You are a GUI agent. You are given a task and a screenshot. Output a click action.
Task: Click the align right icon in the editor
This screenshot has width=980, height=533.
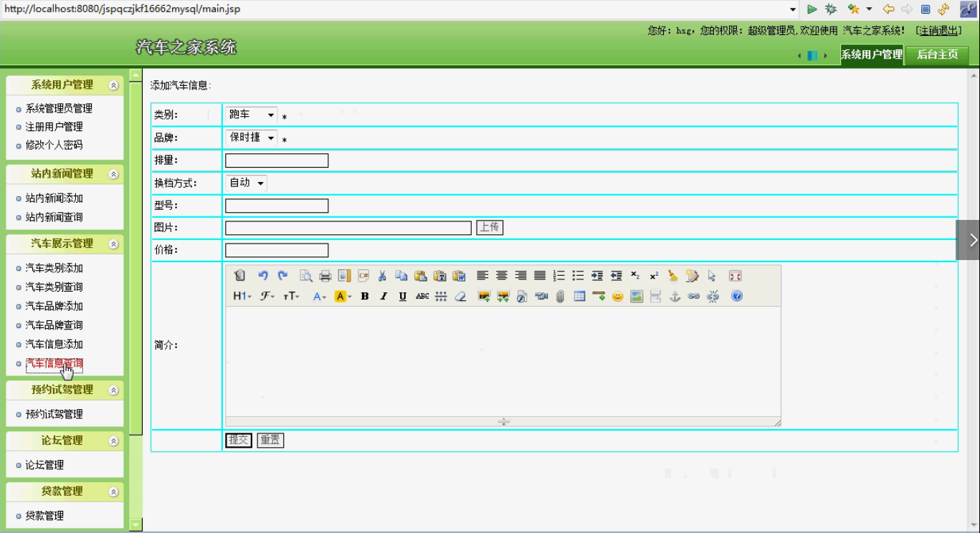pyautogui.click(x=520, y=276)
